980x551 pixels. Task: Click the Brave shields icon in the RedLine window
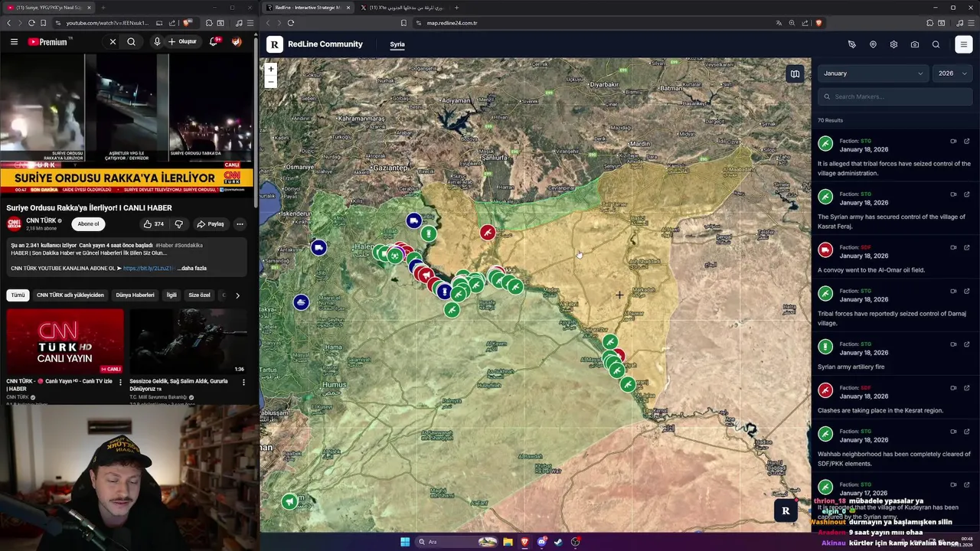(x=818, y=23)
